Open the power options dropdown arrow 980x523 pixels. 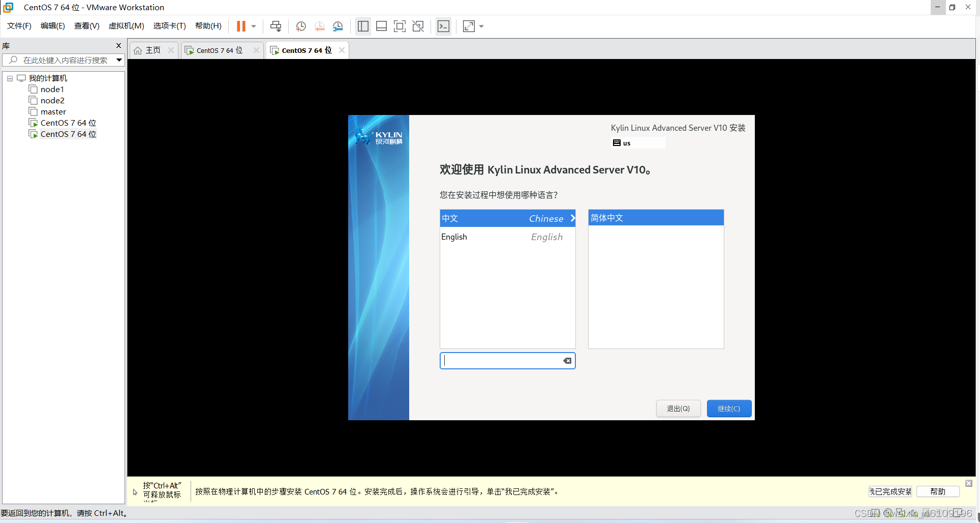tap(254, 26)
